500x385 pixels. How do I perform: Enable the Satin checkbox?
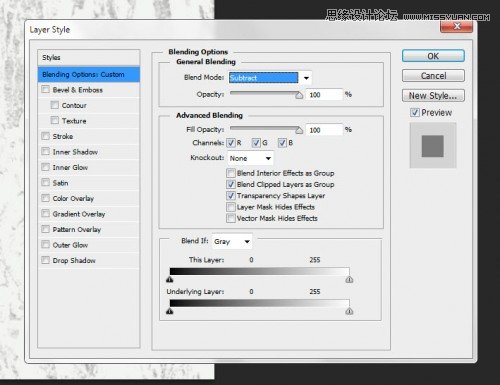[45, 182]
